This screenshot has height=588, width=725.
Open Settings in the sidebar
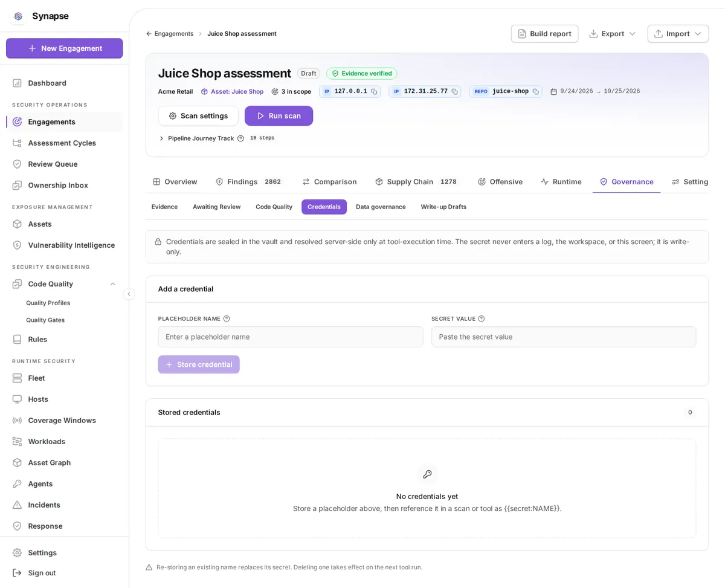(65, 552)
